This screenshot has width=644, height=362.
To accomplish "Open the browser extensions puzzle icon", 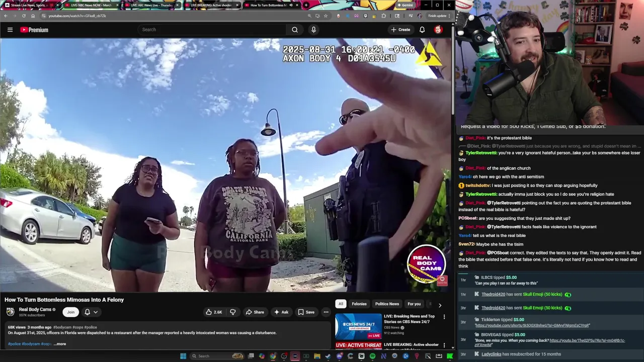I will (383, 16).
